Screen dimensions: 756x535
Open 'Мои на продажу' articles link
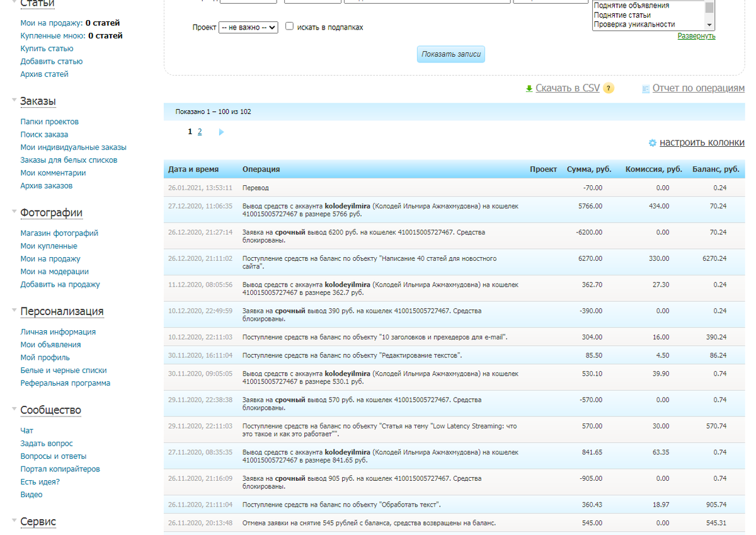point(52,23)
